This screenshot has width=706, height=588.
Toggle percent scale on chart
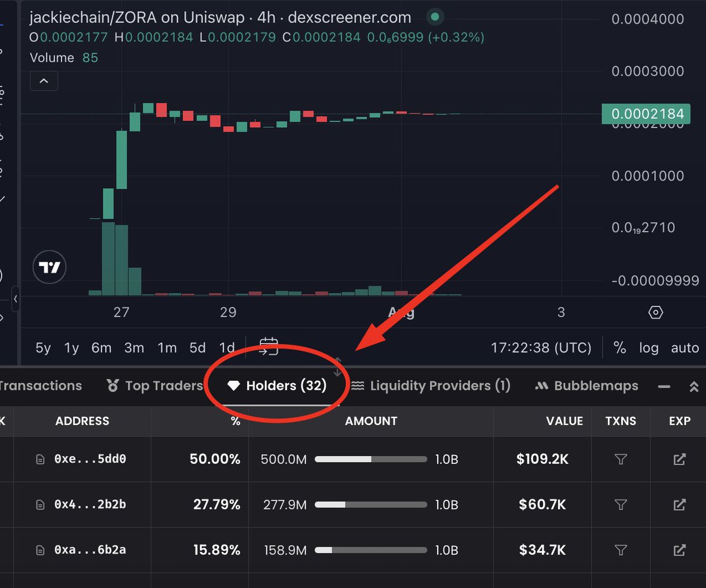pyautogui.click(x=620, y=348)
